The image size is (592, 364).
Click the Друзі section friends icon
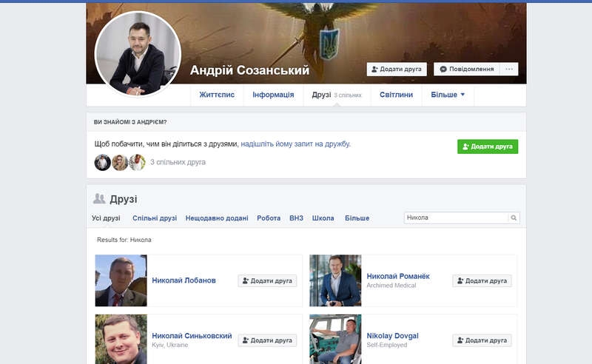(x=99, y=198)
